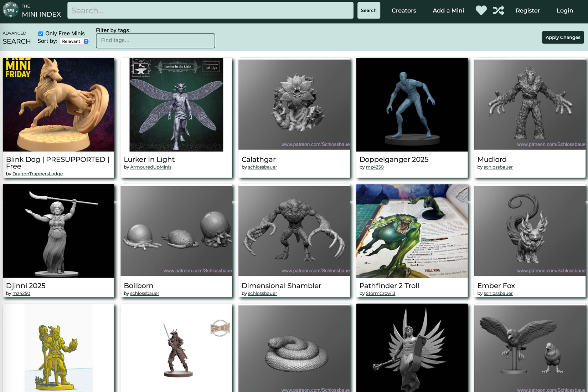588x392 pixels.
Task: Open favorites via the heart icon
Action: pyautogui.click(x=481, y=10)
